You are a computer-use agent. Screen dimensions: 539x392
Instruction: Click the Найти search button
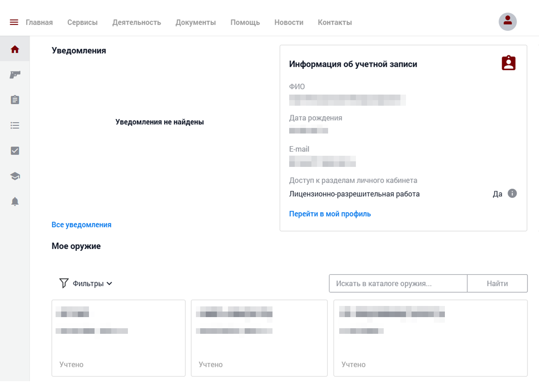coord(497,283)
